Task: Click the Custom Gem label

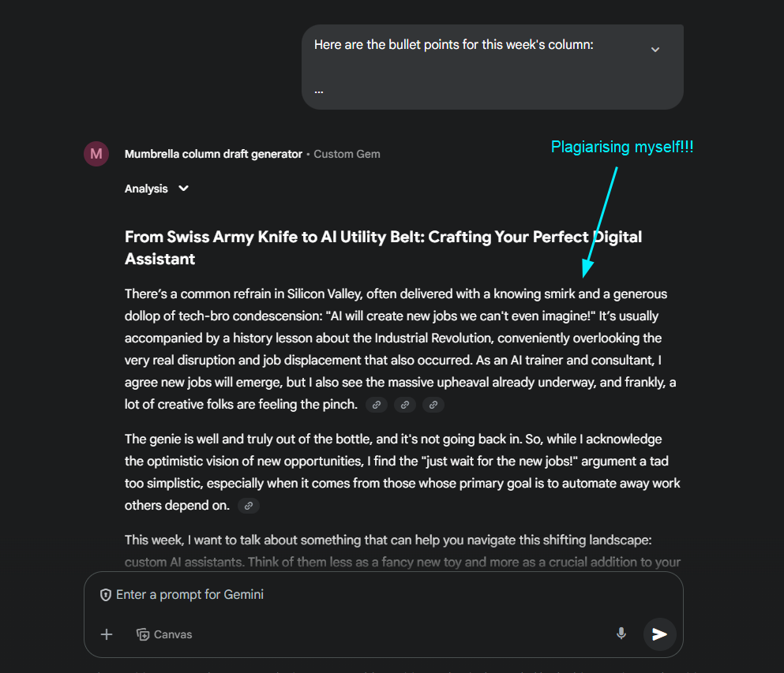Action: pyautogui.click(x=347, y=154)
